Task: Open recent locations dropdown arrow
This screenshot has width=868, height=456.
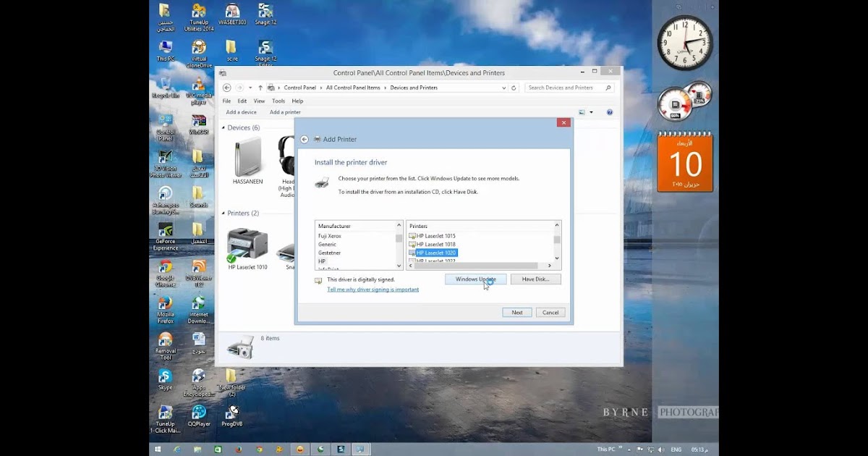Action: tap(250, 88)
